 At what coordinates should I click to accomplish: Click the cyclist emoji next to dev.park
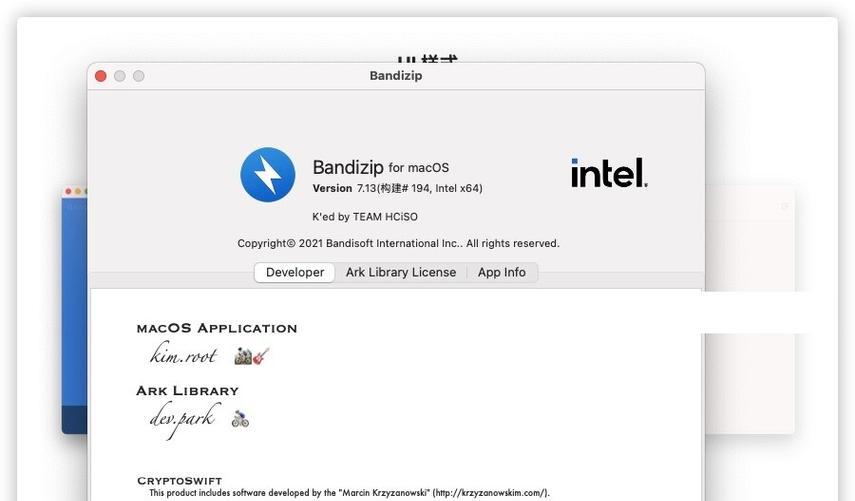click(x=240, y=419)
